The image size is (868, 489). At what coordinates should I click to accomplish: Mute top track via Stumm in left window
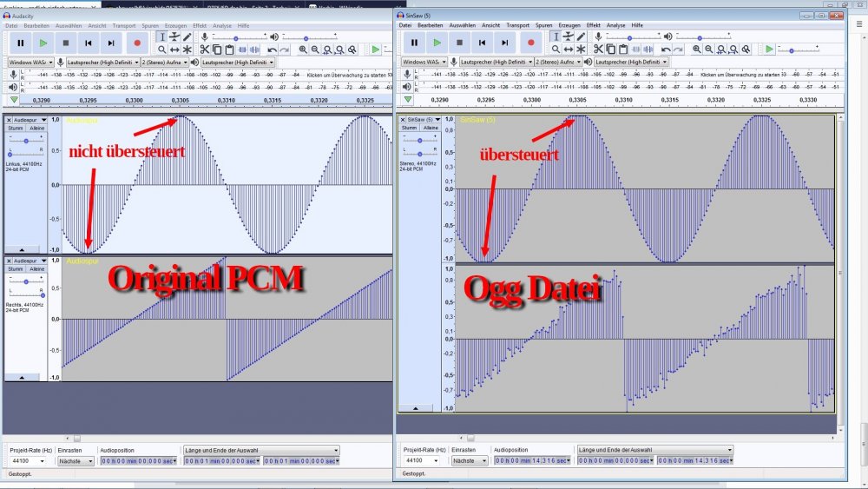[16, 128]
